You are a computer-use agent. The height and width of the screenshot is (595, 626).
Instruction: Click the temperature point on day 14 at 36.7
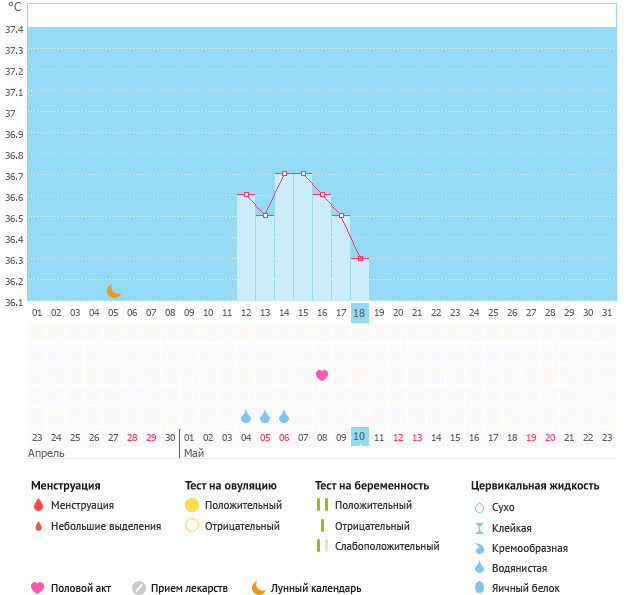pos(284,174)
